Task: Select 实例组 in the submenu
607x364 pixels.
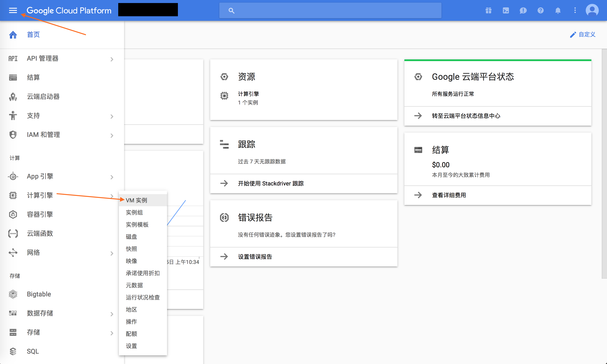Action: 143,212
